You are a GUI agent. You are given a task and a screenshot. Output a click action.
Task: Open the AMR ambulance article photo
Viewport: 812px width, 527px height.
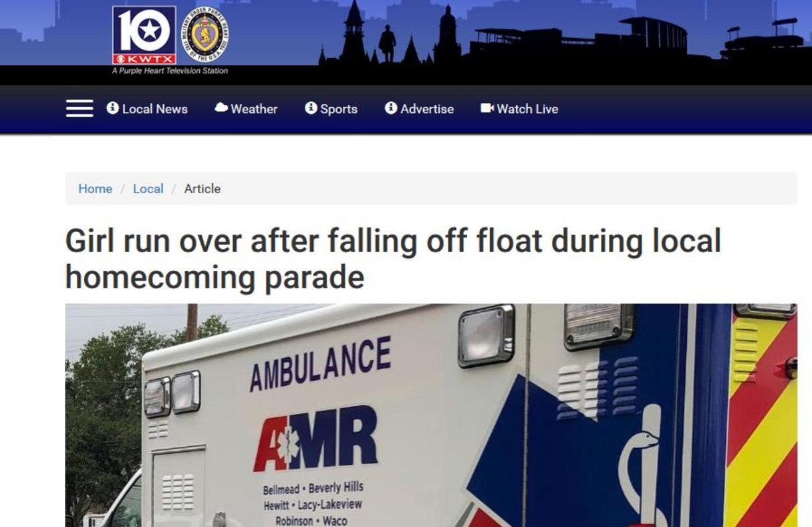[431, 415]
